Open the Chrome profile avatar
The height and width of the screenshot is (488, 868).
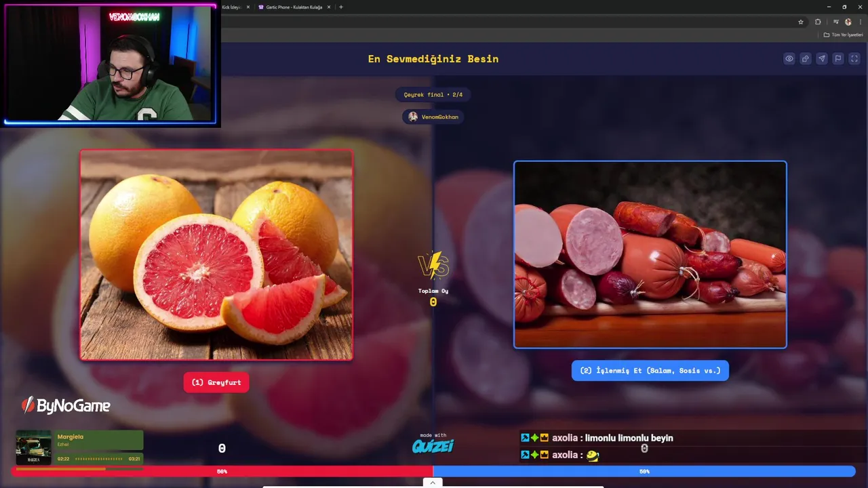coord(848,22)
